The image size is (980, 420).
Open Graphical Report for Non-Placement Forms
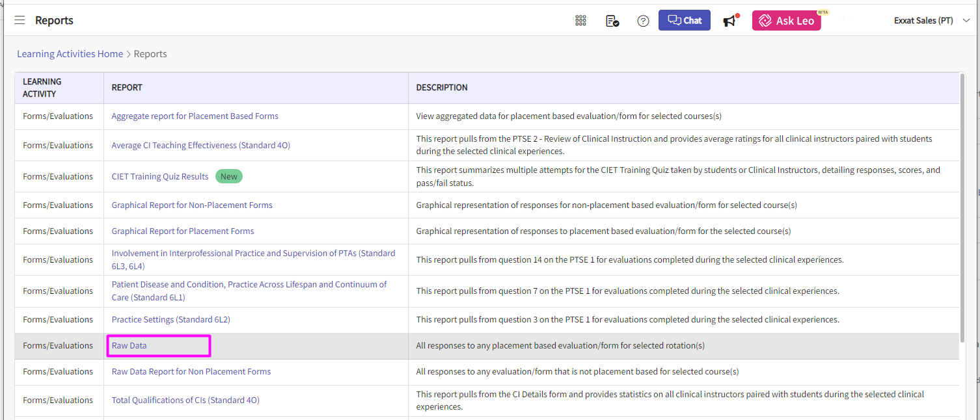(x=192, y=205)
